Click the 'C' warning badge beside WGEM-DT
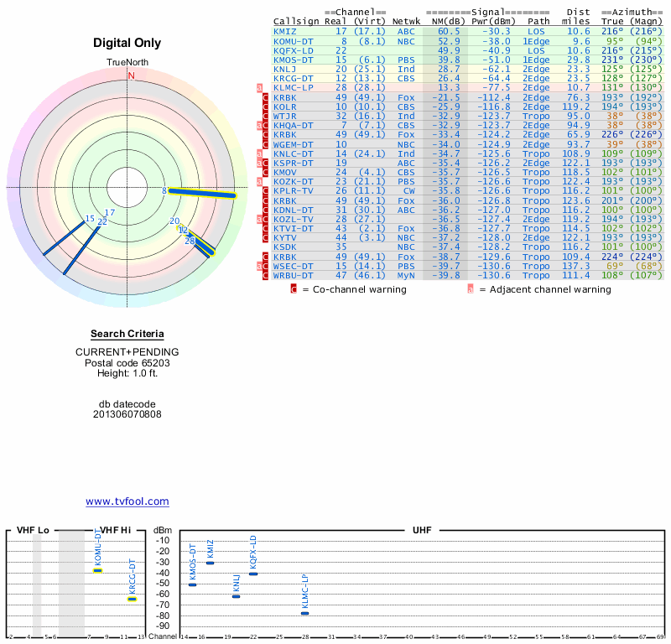The width and height of the screenshot is (671, 644). (265, 144)
